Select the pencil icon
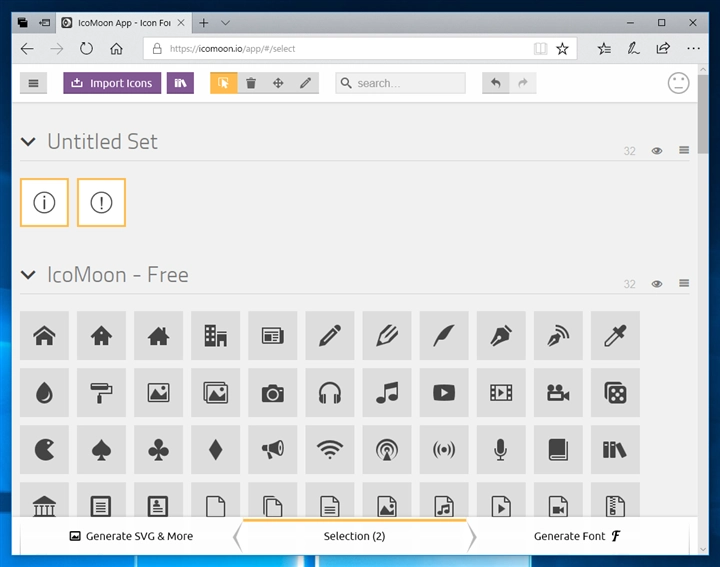Image resolution: width=720 pixels, height=567 pixels. 330,336
